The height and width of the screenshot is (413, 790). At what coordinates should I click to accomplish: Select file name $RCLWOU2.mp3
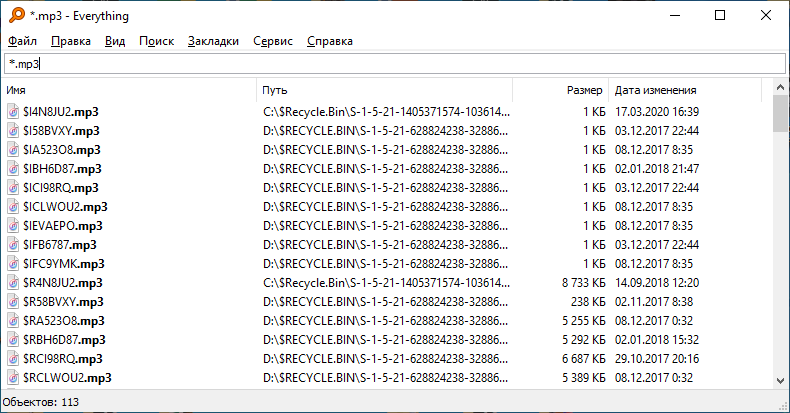(x=67, y=378)
